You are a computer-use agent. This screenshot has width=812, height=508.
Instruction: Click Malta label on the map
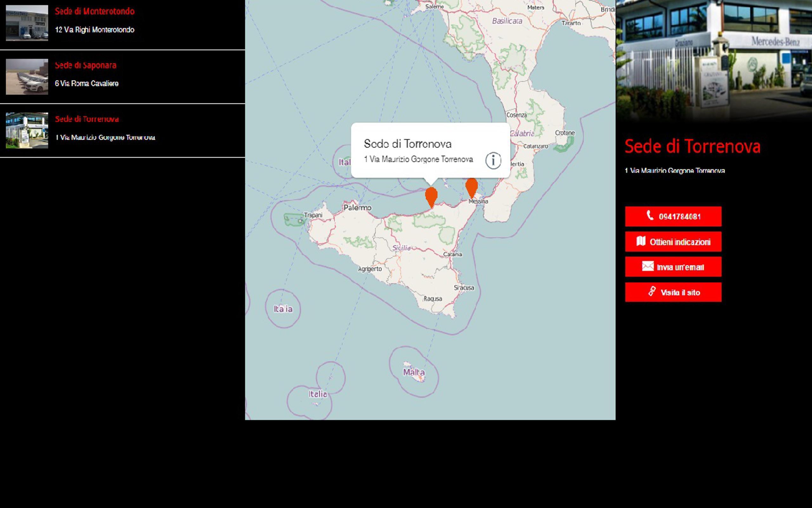(414, 372)
